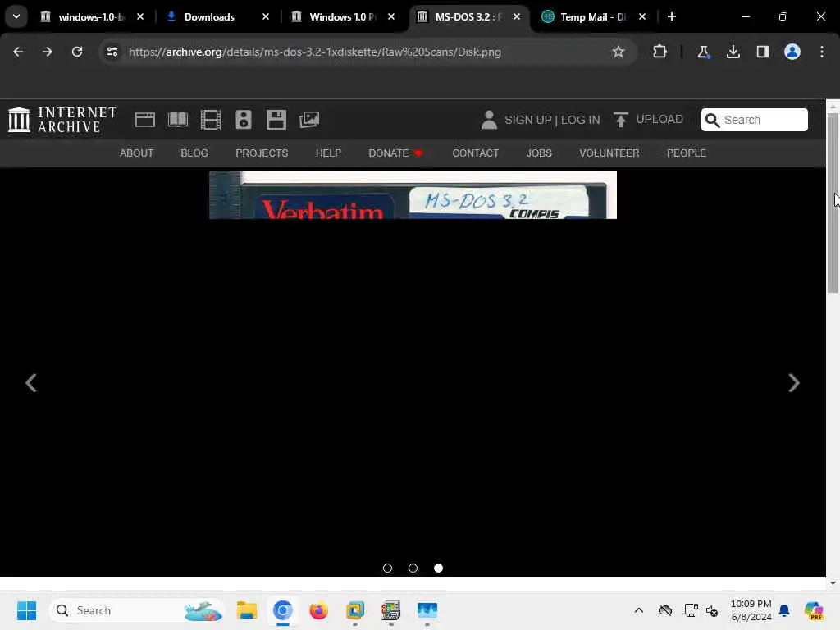This screenshot has height=630, width=840.
Task: Close the Temp Mail tab
Action: (642, 16)
